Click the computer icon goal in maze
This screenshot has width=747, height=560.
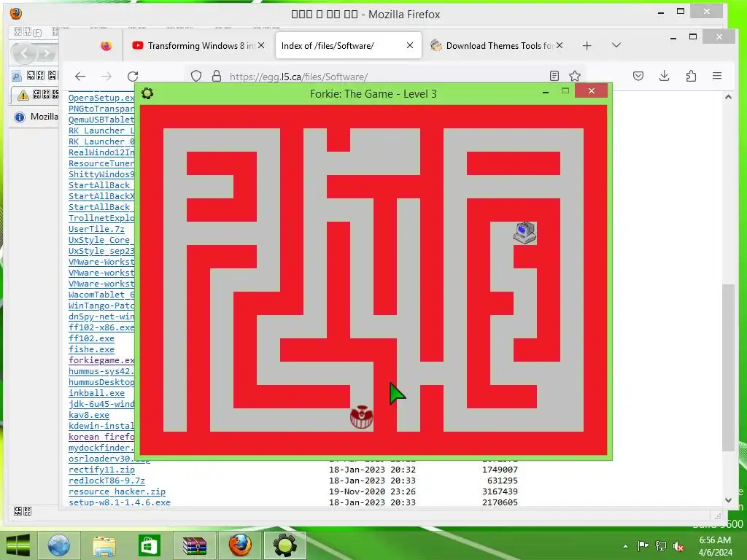point(525,233)
